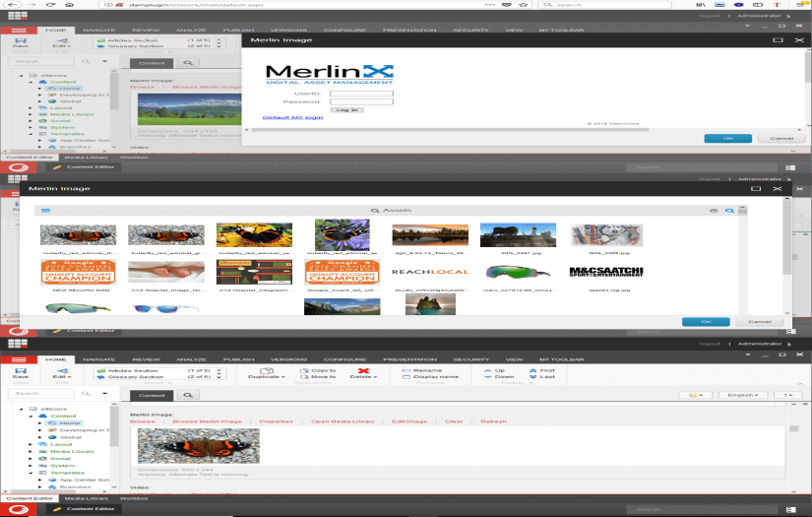Open MY TOOLBAR tab in butterfly item window
Screen dimensions: 812x517
(x=561, y=359)
